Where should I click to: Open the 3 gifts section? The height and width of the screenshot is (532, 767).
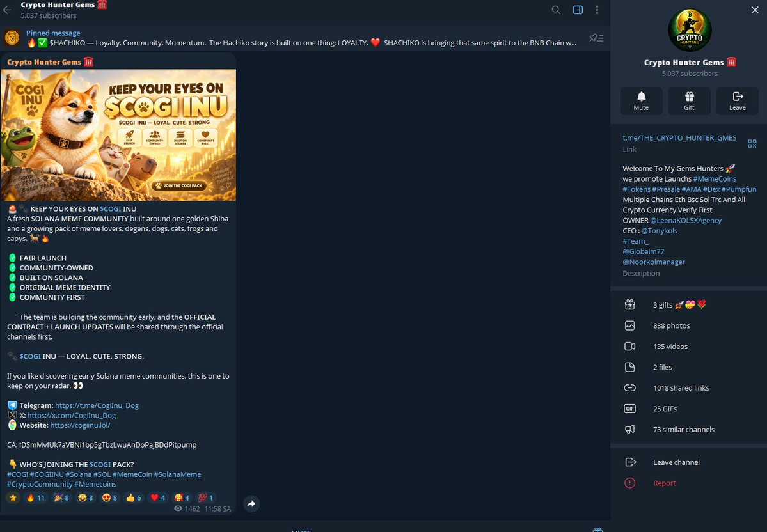pos(689,304)
